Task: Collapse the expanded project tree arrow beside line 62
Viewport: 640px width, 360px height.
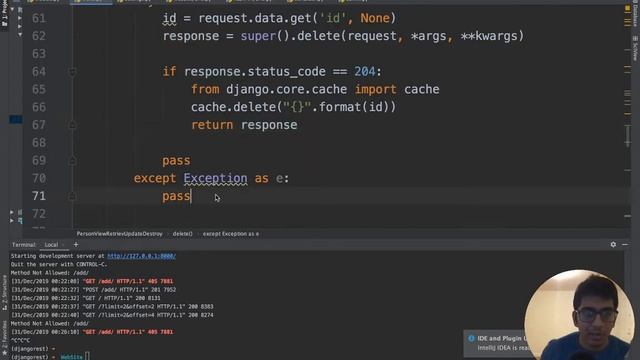Action: point(20,36)
